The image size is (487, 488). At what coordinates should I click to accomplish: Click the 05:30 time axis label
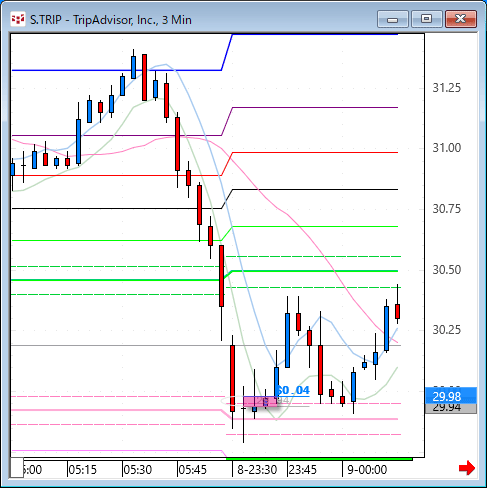click(x=138, y=470)
